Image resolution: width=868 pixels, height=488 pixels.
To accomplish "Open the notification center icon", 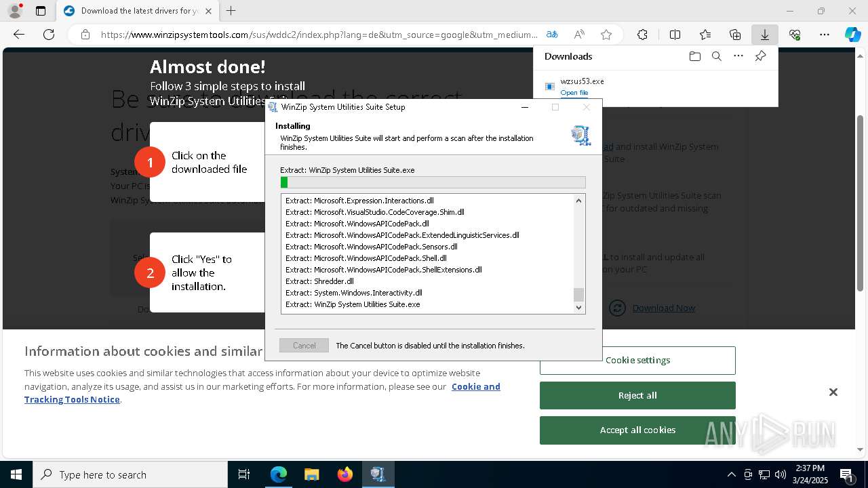I will 846,474.
